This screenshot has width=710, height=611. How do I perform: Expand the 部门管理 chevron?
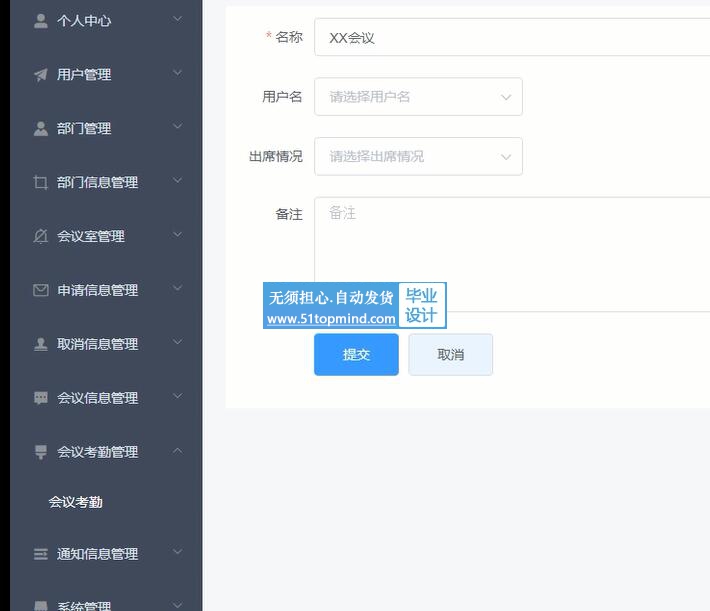(x=178, y=126)
